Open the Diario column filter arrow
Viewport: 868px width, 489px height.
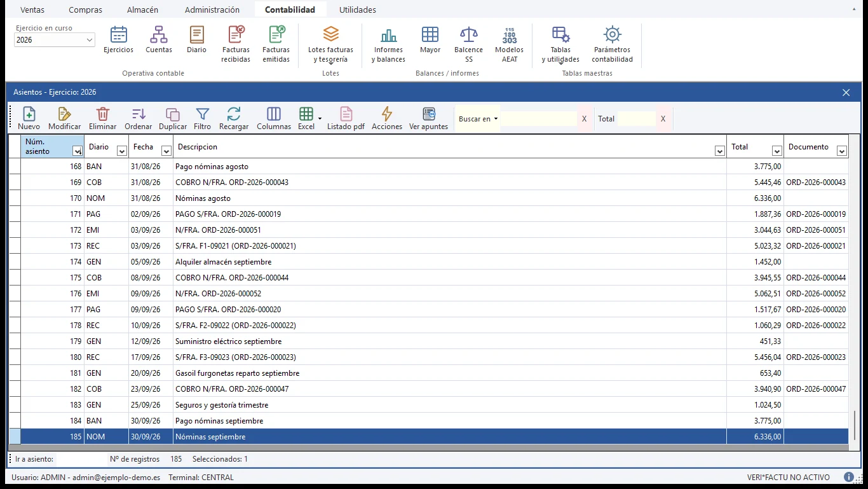tap(121, 151)
